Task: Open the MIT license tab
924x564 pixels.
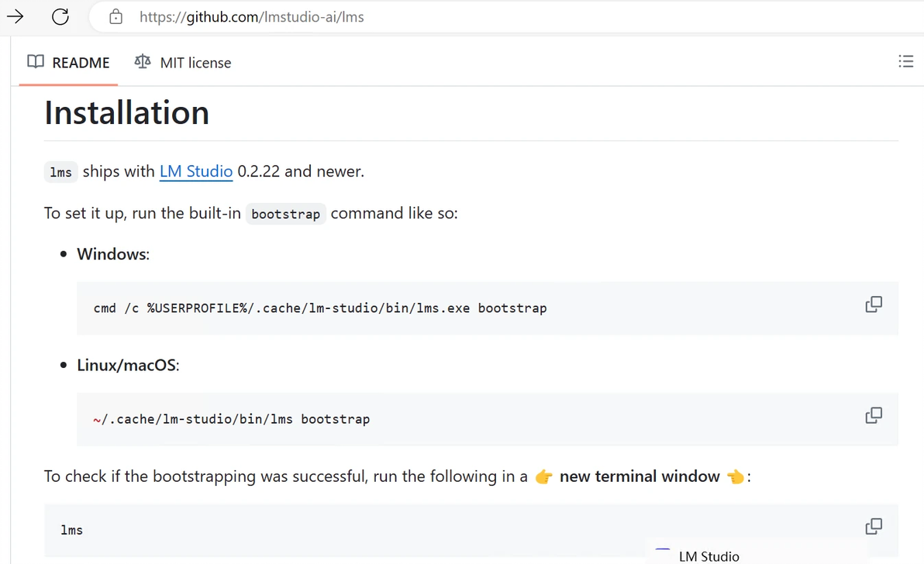Action: (183, 63)
